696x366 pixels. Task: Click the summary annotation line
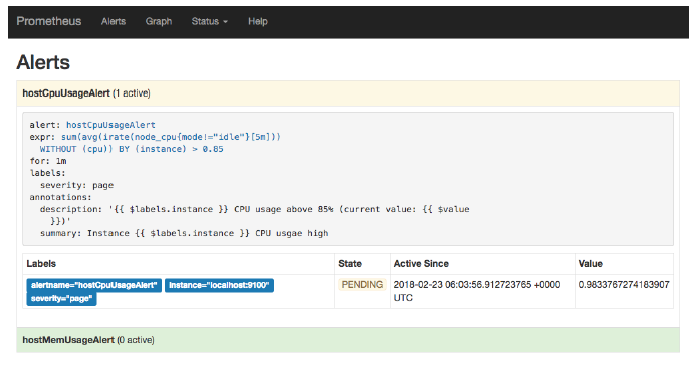(x=184, y=233)
